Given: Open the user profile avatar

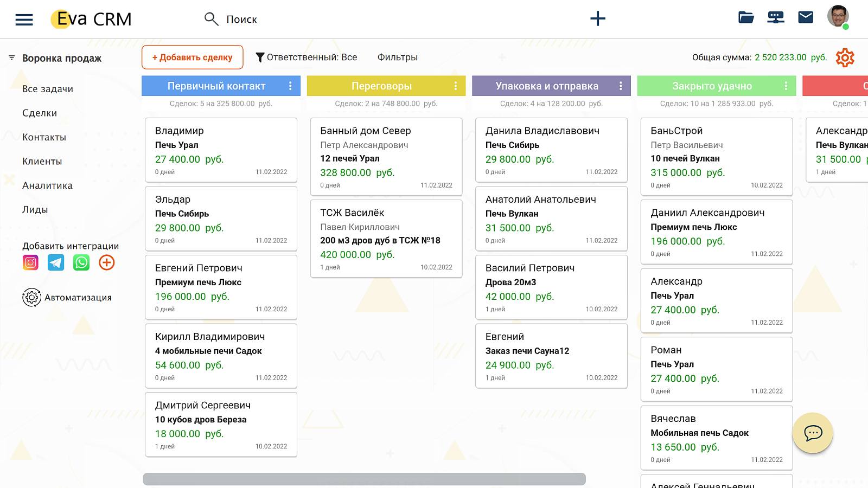Looking at the screenshot, I should 838,16.
